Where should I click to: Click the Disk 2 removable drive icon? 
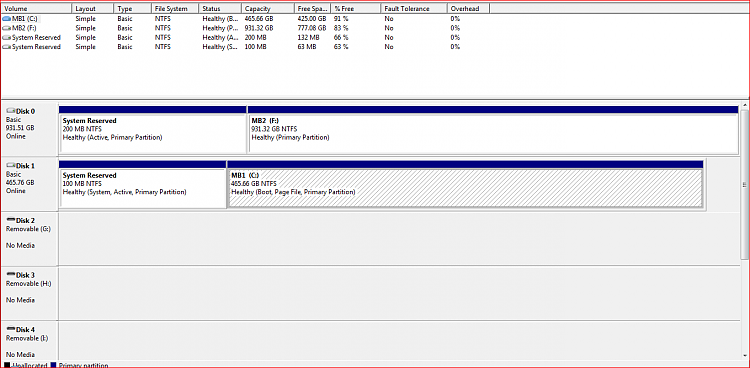point(11,220)
